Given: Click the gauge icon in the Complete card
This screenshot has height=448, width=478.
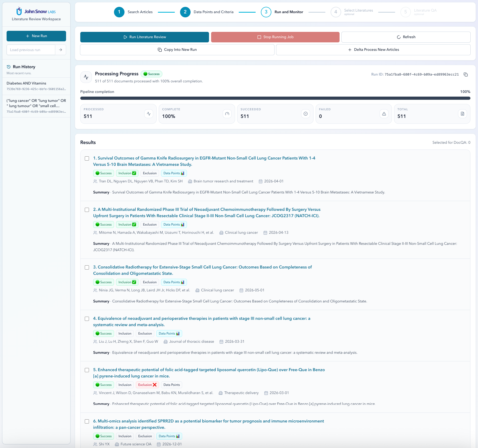Looking at the screenshot, I should coord(227,114).
